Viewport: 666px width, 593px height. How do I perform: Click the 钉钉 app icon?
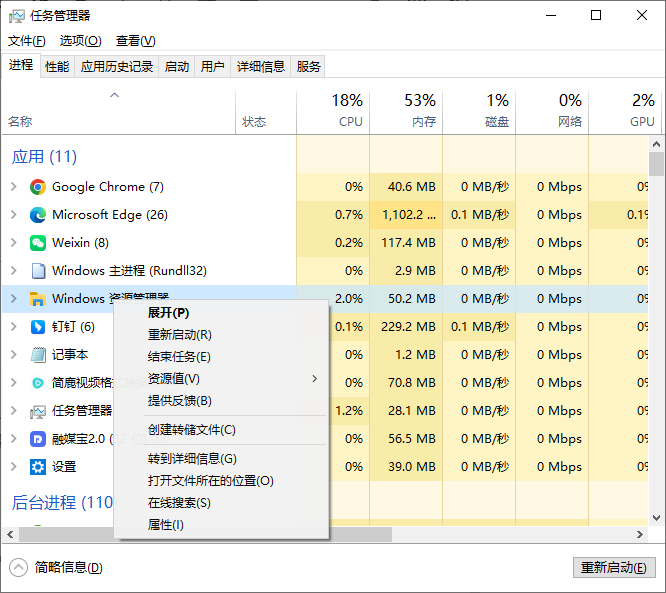(x=38, y=327)
